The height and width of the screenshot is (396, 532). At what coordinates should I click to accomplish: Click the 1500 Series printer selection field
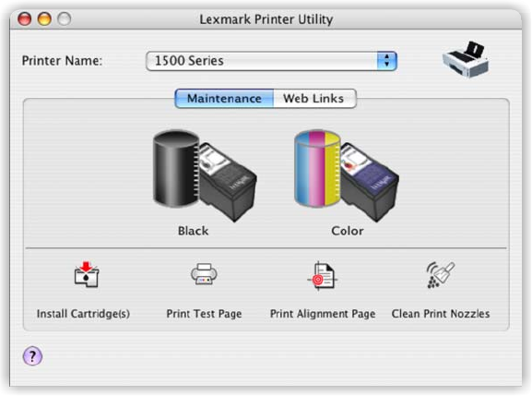[x=271, y=61]
